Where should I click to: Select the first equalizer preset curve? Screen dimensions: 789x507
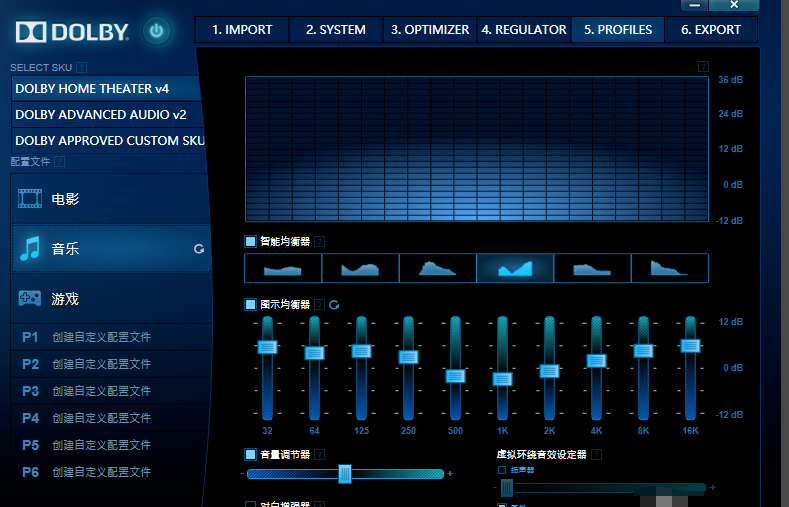coord(282,268)
